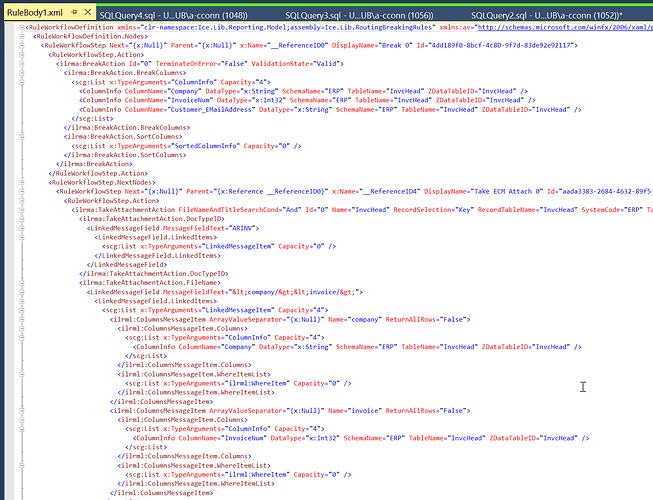Click the closing </ilrma:TakeAttachmentAction.DocTypeID> tag
The height and width of the screenshot is (500, 653).
[x=154, y=274]
